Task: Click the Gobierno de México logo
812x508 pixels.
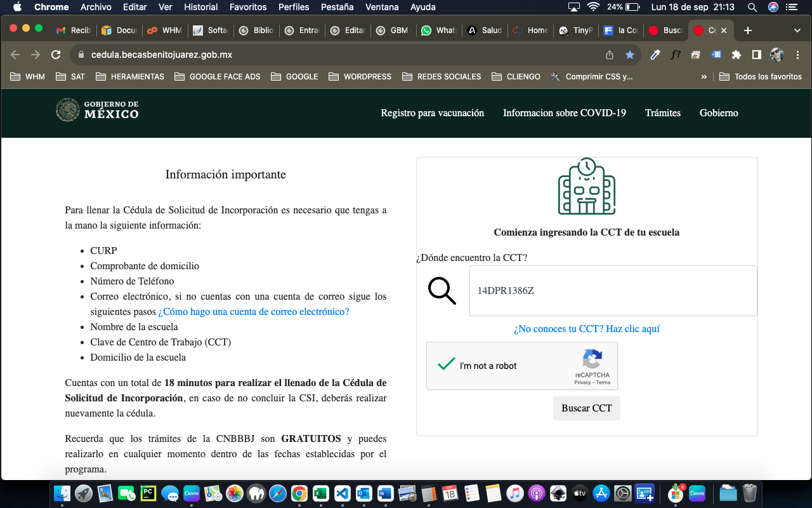Action: [x=97, y=110]
